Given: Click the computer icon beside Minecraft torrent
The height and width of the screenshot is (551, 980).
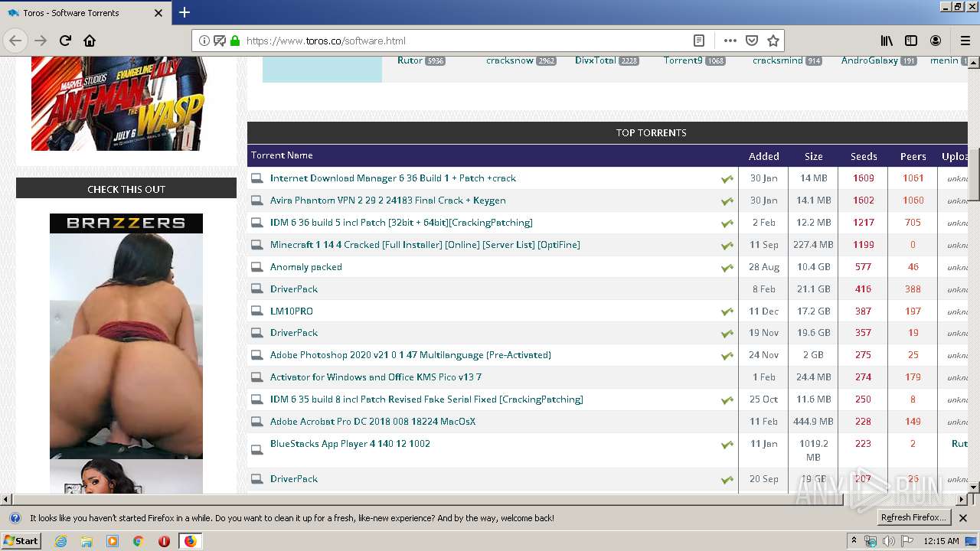Looking at the screenshot, I should [x=257, y=245].
